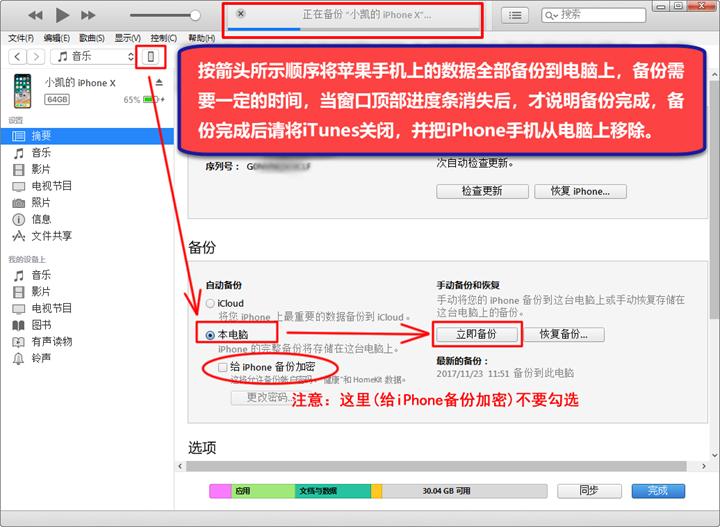Screen dimensions: 720x527
Task: Click the vertical scrollbar down arrow
Action: tap(714, 455)
